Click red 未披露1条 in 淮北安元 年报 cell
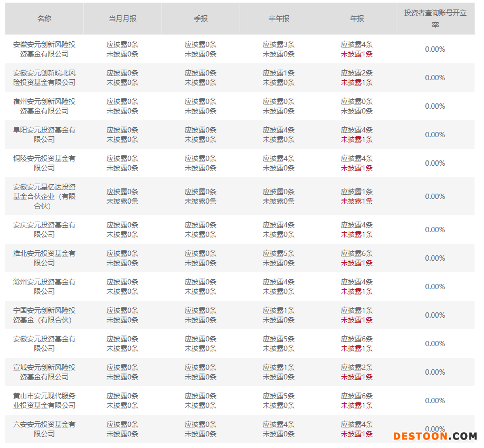This screenshot has height=448, width=484. 357,263
